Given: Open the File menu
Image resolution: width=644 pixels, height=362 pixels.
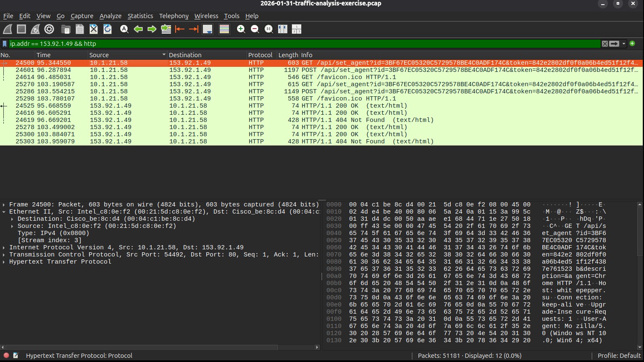Looking at the screenshot, I should point(8,16).
